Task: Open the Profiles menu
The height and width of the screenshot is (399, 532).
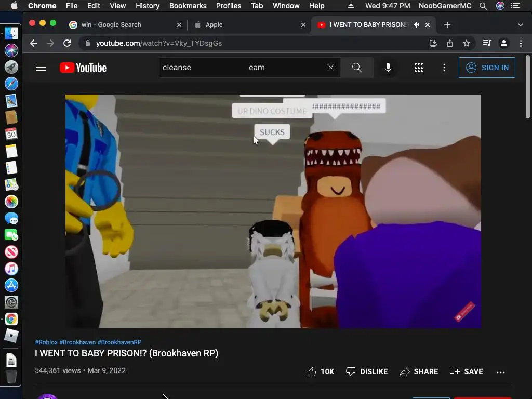Action: click(x=229, y=6)
